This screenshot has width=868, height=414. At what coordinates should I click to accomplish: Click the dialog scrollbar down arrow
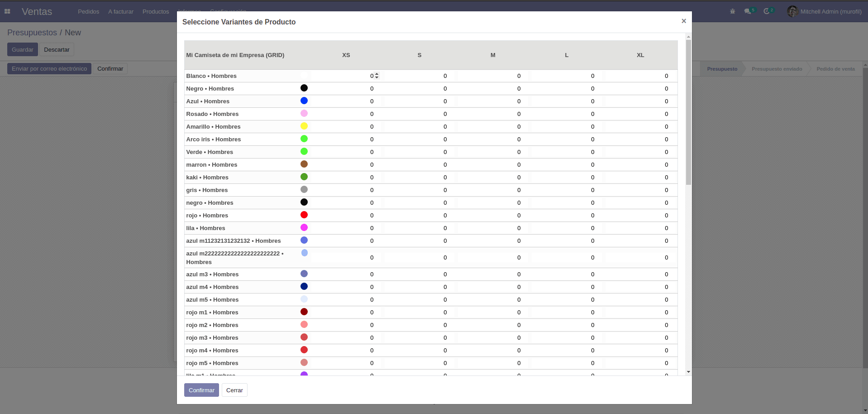(688, 372)
